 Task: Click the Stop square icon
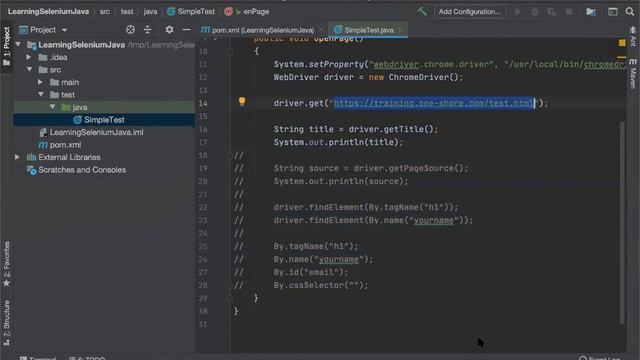click(x=569, y=11)
